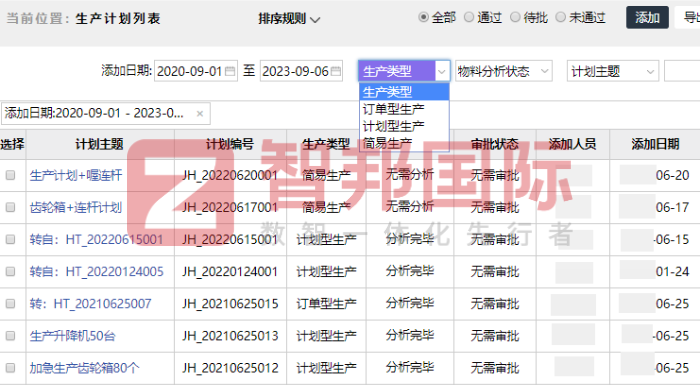Click the start date field 2020-09-01
This screenshot has width=700, height=385.
coord(196,71)
